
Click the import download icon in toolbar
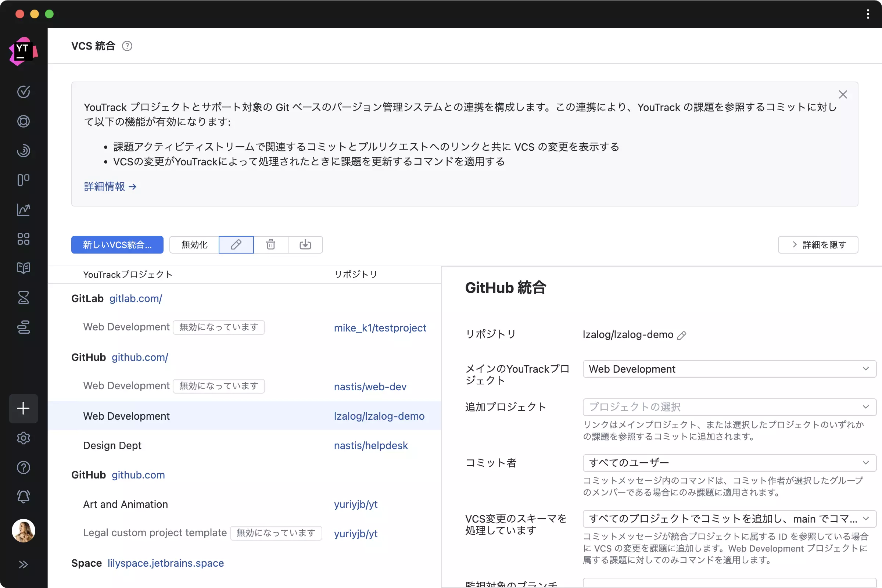tap(305, 244)
